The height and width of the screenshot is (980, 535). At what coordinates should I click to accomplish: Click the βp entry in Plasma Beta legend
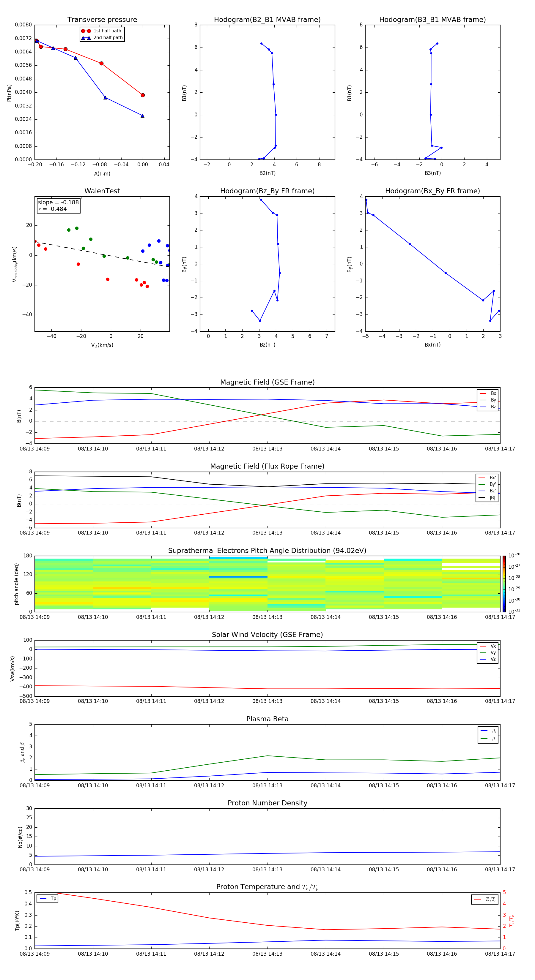tap(488, 731)
